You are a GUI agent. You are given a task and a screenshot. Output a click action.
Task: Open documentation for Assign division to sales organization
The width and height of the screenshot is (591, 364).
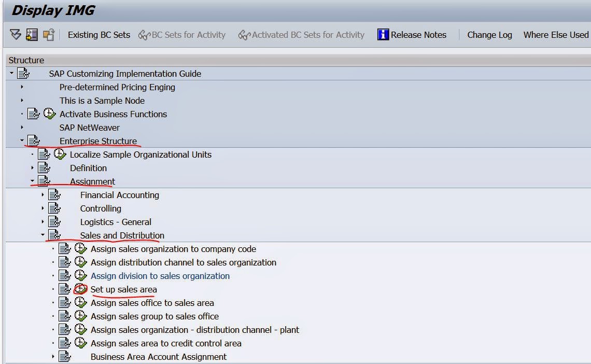65,275
